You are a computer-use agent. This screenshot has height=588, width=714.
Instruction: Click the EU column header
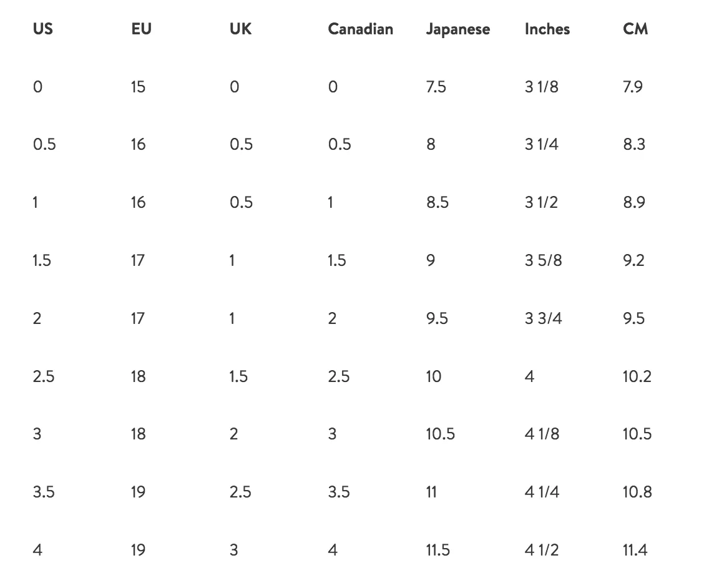[x=141, y=29]
